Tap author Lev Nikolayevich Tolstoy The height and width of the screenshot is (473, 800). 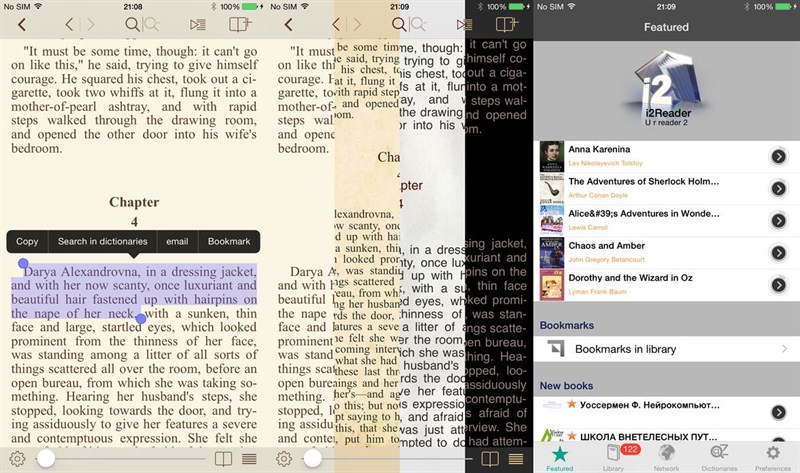click(x=606, y=163)
